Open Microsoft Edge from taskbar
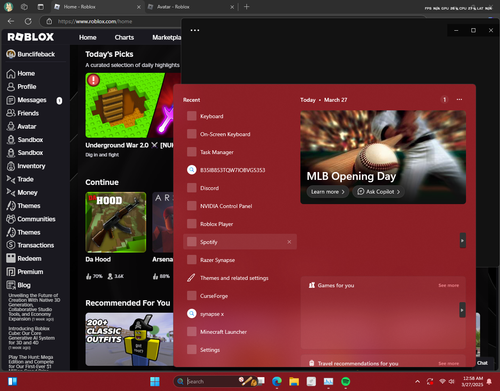The image size is (500, 391). pyautogui.click(x=277, y=381)
